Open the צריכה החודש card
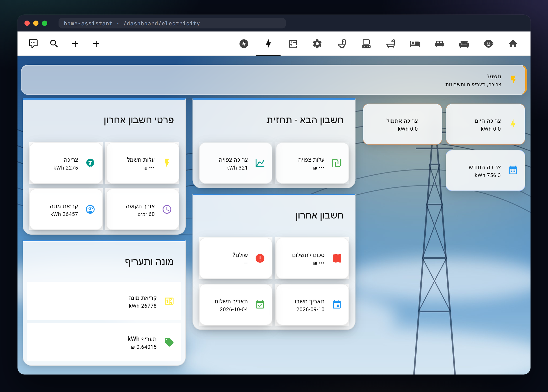 (485, 171)
